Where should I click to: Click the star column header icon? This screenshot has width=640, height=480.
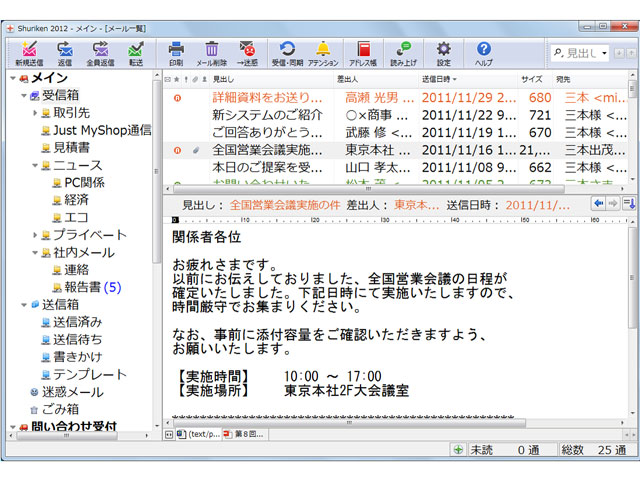click(x=176, y=79)
